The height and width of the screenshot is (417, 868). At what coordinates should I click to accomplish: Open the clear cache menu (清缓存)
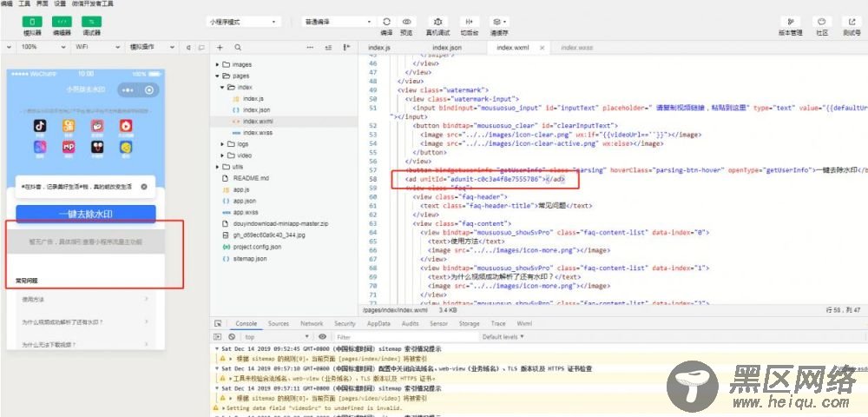click(x=499, y=22)
